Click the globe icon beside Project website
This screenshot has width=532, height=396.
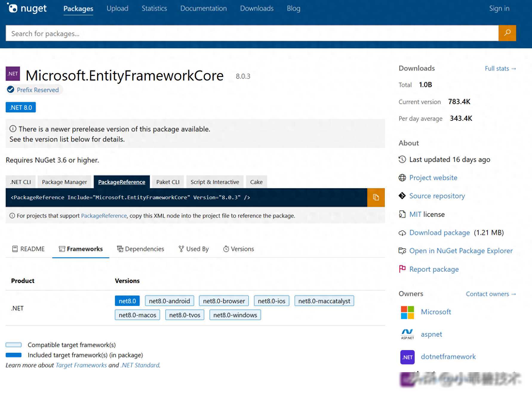pyautogui.click(x=402, y=178)
